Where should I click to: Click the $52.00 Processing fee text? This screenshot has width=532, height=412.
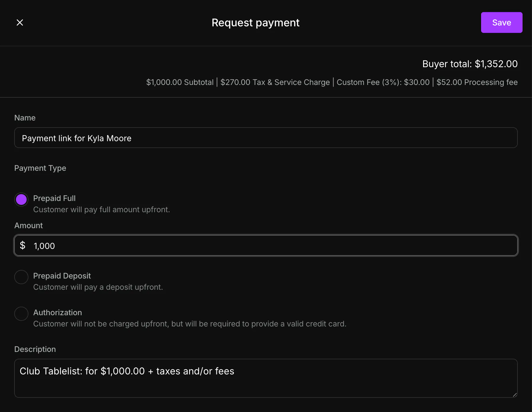[x=477, y=82]
